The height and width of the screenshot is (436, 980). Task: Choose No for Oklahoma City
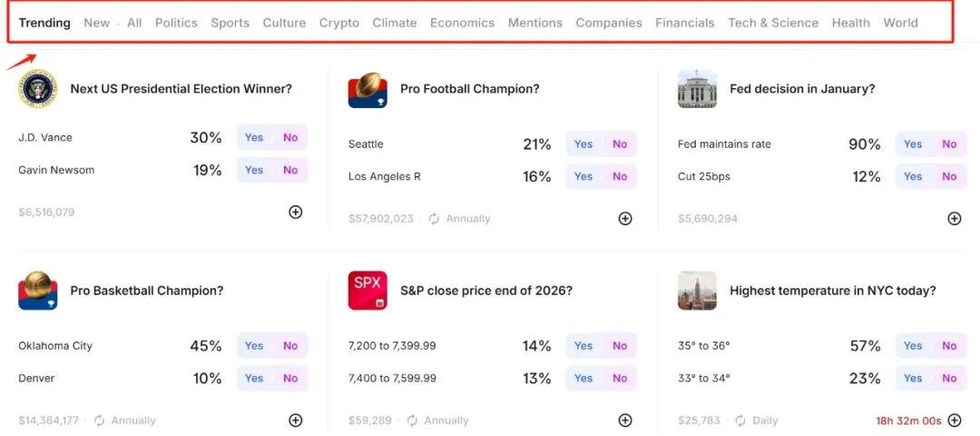click(x=290, y=345)
